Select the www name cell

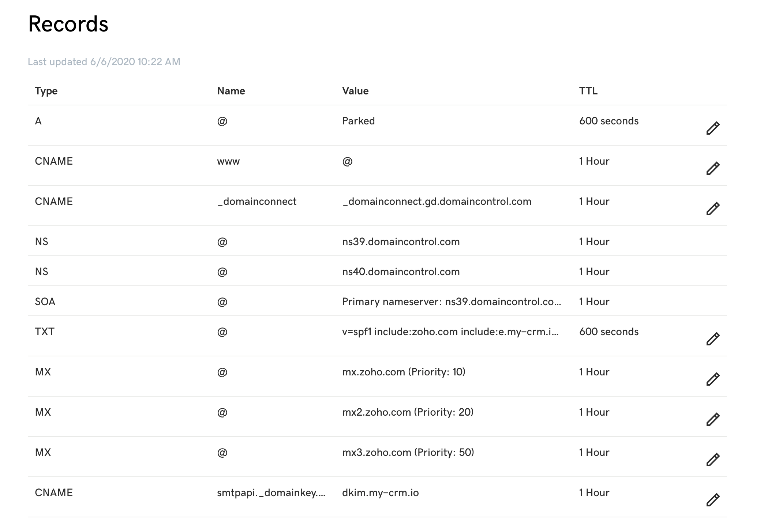(228, 161)
